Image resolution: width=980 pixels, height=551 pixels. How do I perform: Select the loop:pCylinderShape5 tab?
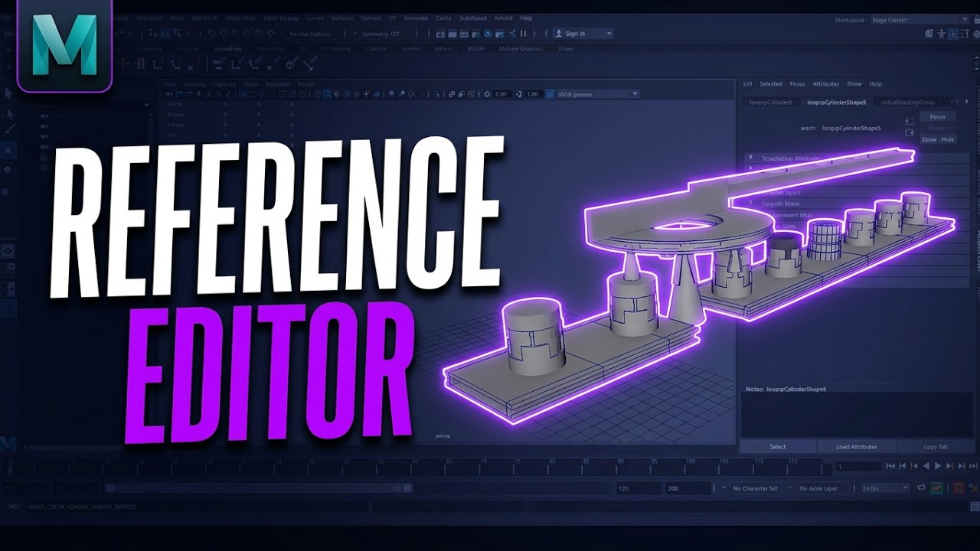coord(836,102)
